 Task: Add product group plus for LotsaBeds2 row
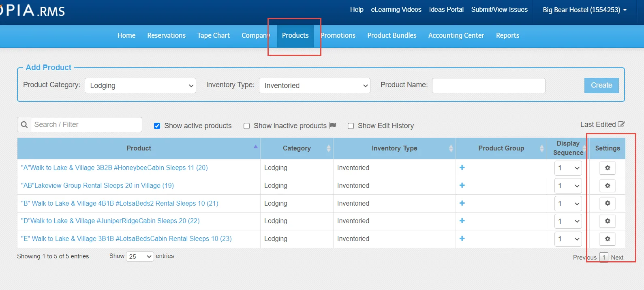[462, 203]
